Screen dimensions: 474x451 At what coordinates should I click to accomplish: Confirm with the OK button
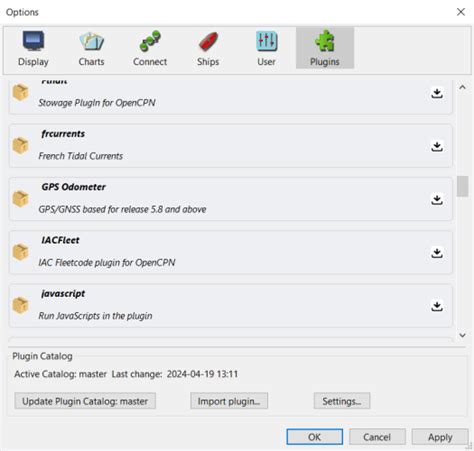coord(315,437)
